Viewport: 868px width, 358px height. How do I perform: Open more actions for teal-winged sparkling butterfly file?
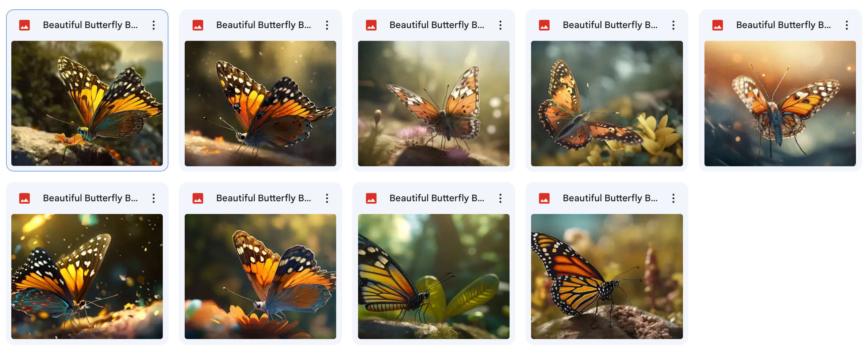click(x=154, y=198)
